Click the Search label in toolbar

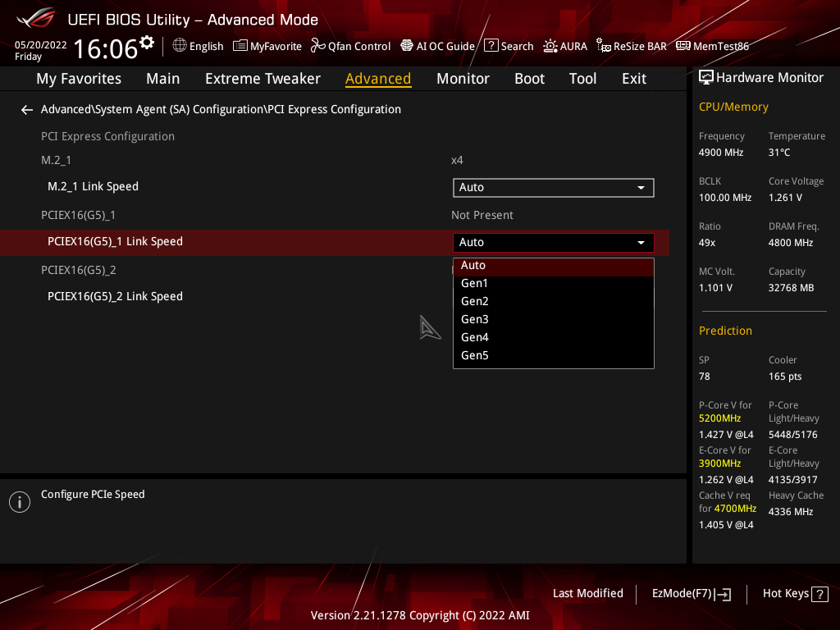[517, 47]
